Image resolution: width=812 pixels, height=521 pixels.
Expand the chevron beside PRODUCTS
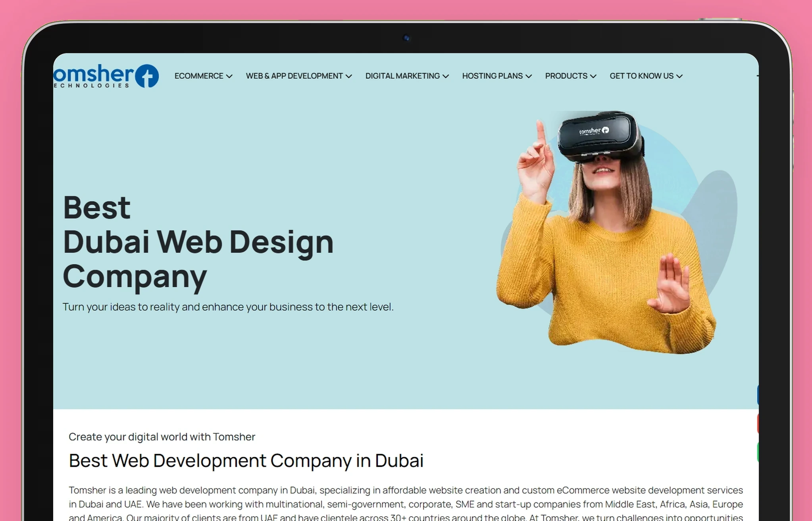tap(593, 76)
